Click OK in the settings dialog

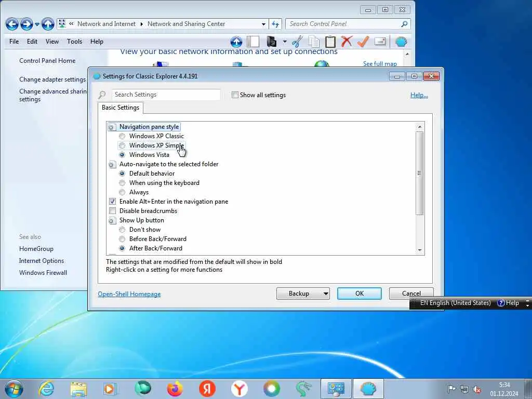click(360, 294)
